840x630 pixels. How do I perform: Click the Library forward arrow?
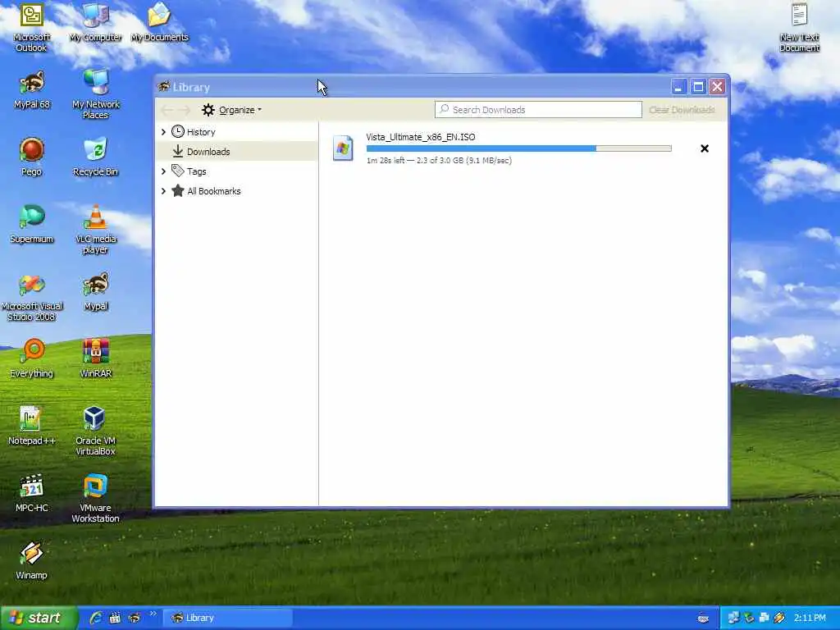tap(184, 110)
